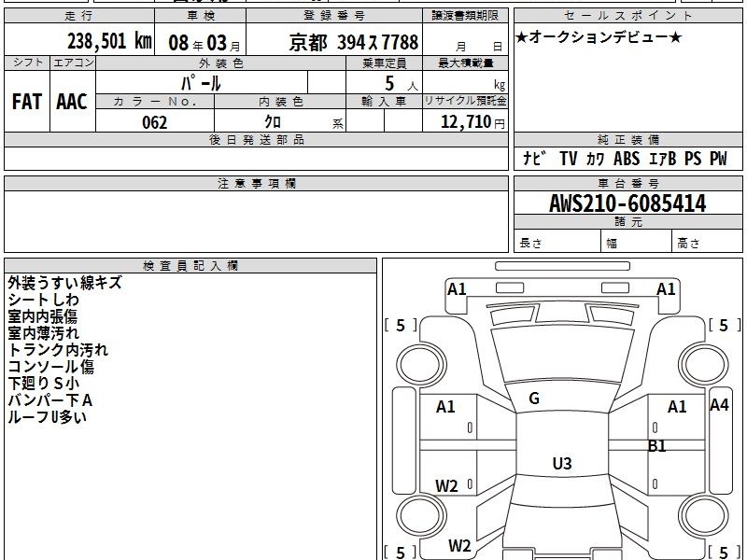Click the 譲渡書類期限 header
Viewport: 747px width, 560px height.
click(x=465, y=16)
